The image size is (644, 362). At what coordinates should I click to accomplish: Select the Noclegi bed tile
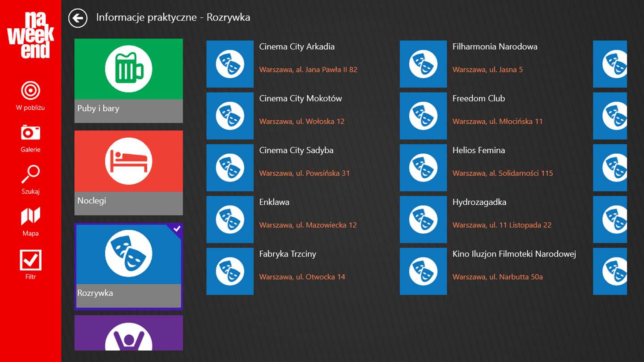click(x=129, y=173)
